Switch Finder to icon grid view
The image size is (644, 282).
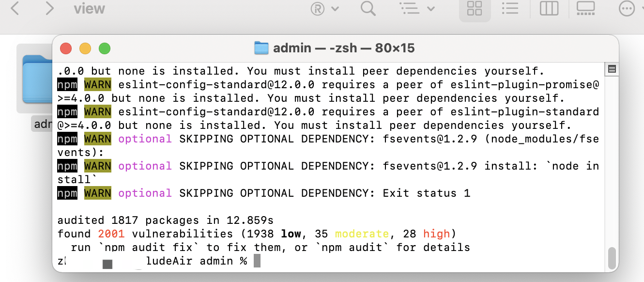[x=475, y=8]
